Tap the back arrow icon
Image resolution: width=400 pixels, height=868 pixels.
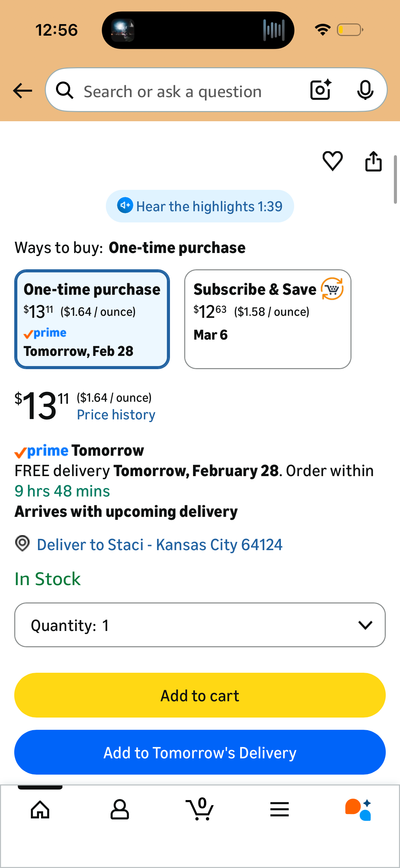(22, 91)
